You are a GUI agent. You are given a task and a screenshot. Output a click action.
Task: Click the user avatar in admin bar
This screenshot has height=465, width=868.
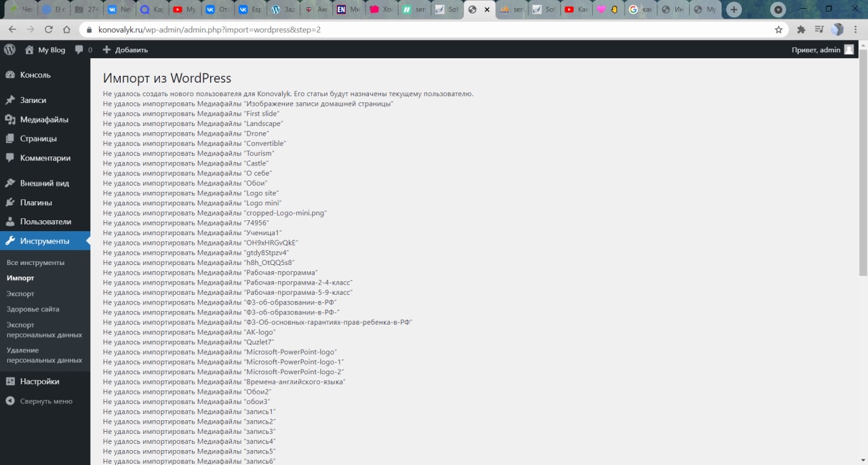tap(849, 49)
